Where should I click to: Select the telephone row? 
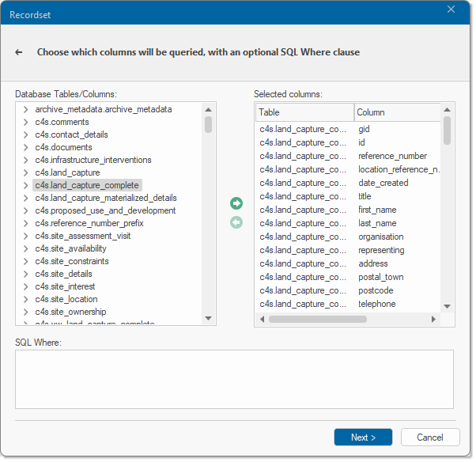pyautogui.click(x=348, y=304)
